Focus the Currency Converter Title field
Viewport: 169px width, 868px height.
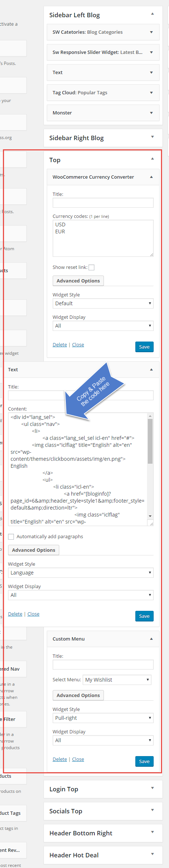[x=103, y=203]
